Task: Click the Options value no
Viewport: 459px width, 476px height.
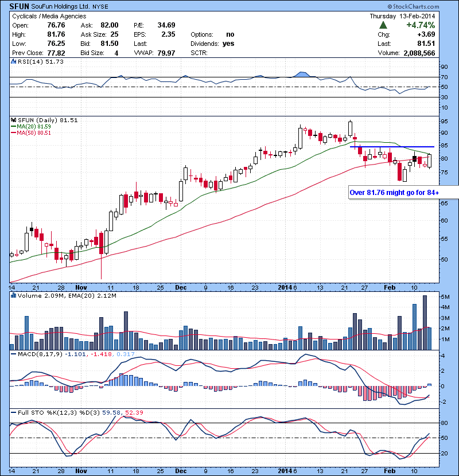Action: tap(230, 34)
